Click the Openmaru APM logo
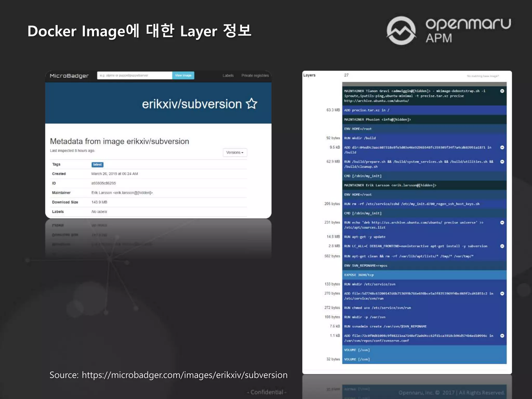 [449, 31]
